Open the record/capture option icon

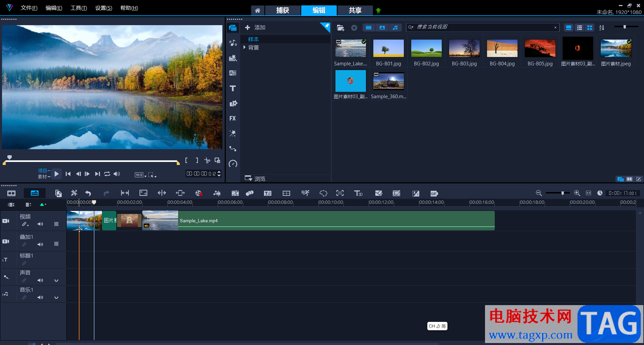[199, 193]
